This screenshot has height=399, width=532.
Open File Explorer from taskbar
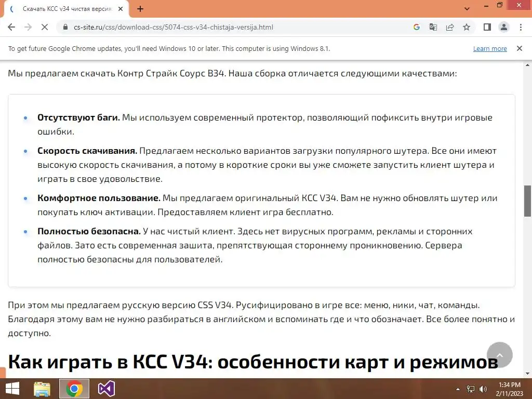click(42, 389)
